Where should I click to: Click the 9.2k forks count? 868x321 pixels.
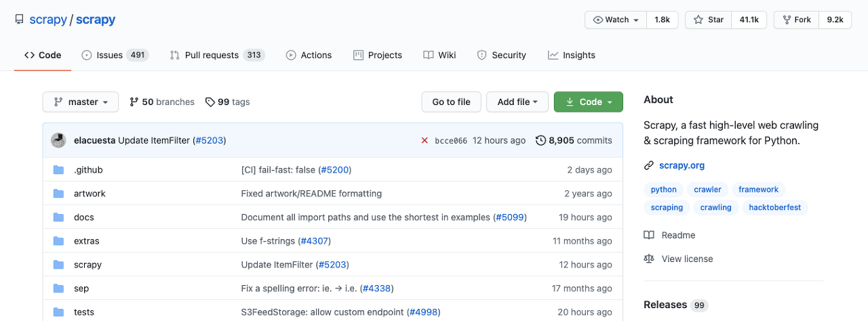835,20
